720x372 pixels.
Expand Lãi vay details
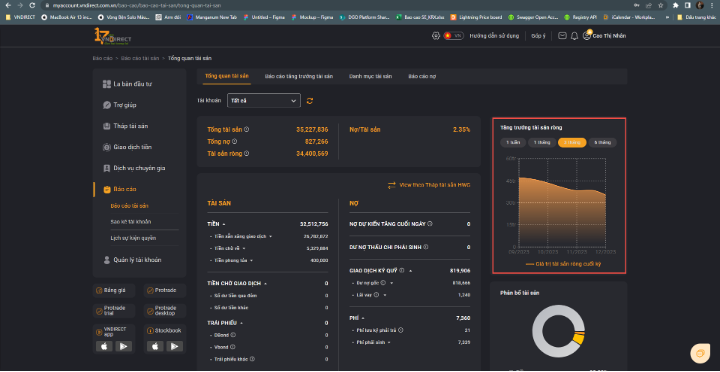coord(385,295)
